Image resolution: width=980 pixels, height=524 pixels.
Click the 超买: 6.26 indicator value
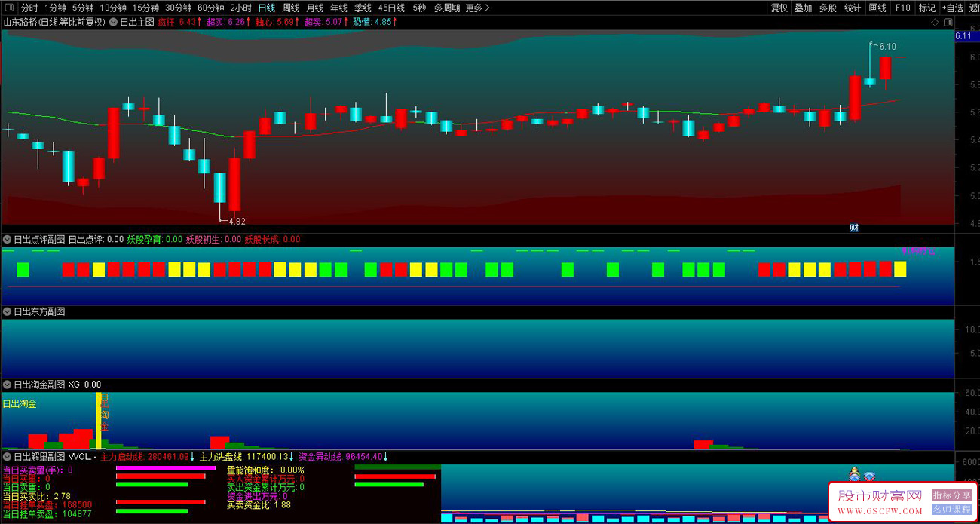[x=228, y=22]
